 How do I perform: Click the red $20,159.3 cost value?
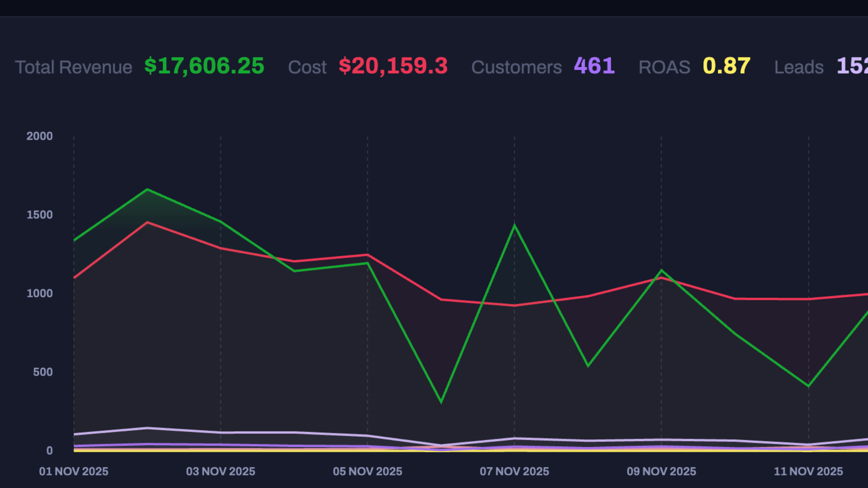pos(393,66)
